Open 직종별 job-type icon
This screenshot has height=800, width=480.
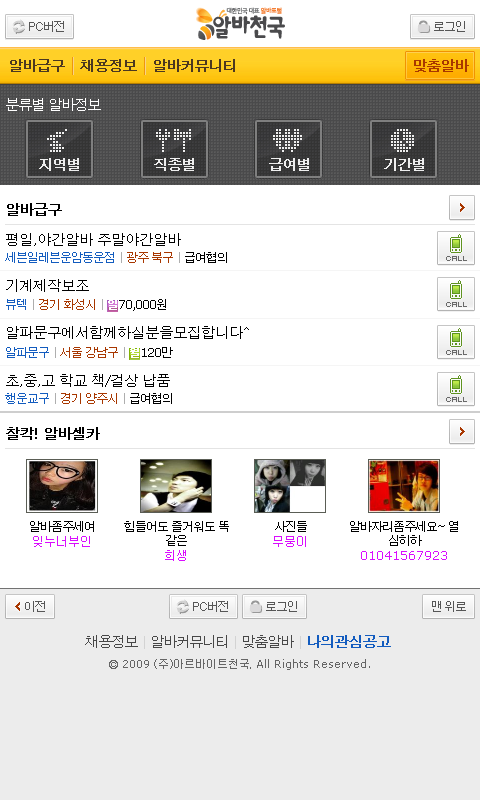(x=174, y=149)
